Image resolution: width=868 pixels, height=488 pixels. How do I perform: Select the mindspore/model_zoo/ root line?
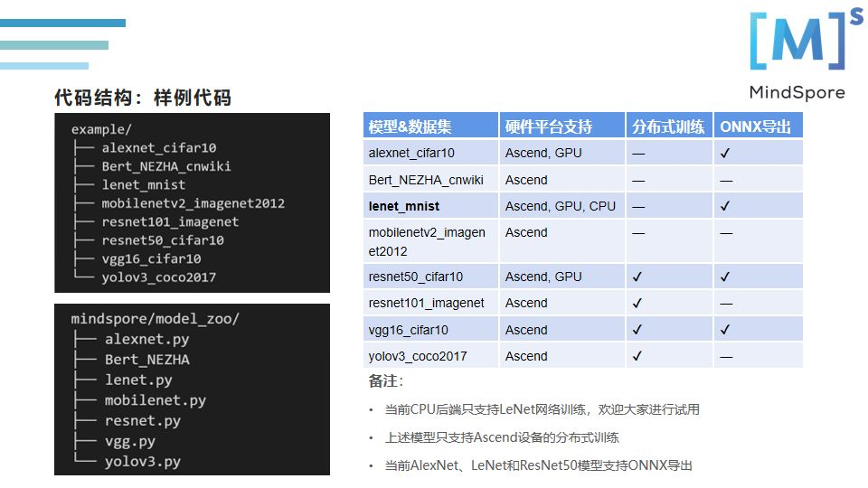pyautogui.click(x=155, y=319)
